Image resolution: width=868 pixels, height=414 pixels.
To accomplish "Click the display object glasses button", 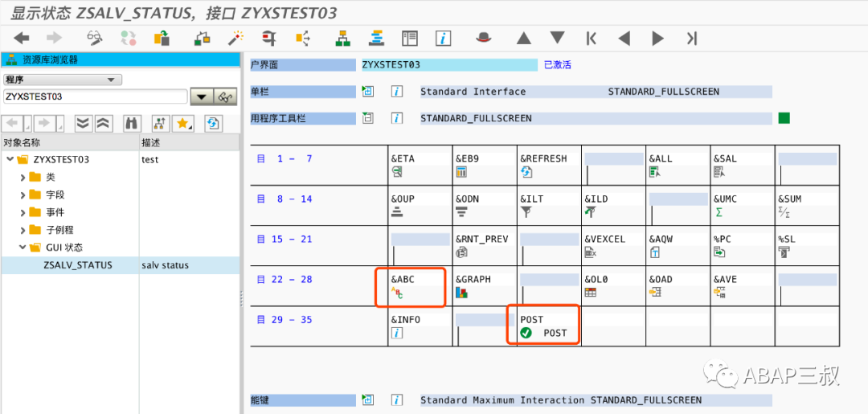I will coord(224,96).
